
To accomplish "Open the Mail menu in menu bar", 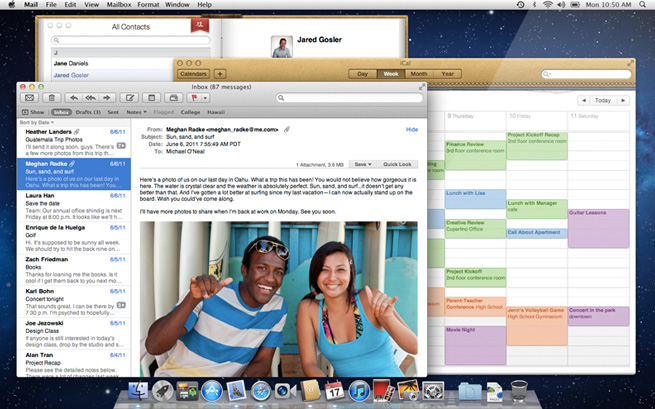I will pos(30,5).
